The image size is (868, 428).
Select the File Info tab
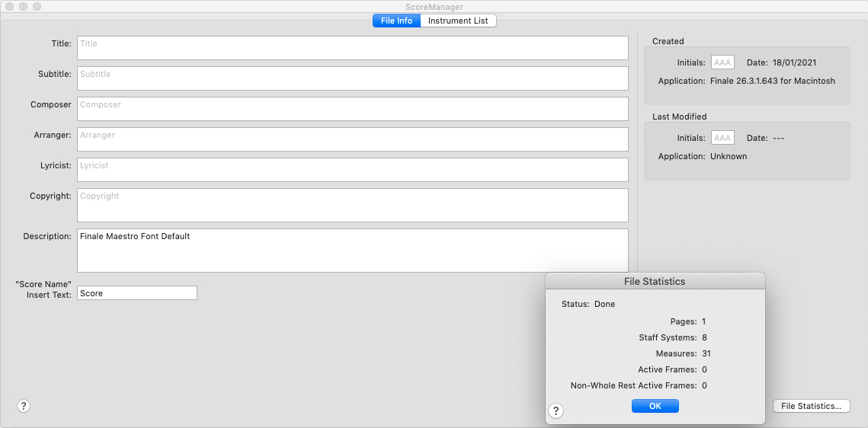pyautogui.click(x=396, y=21)
